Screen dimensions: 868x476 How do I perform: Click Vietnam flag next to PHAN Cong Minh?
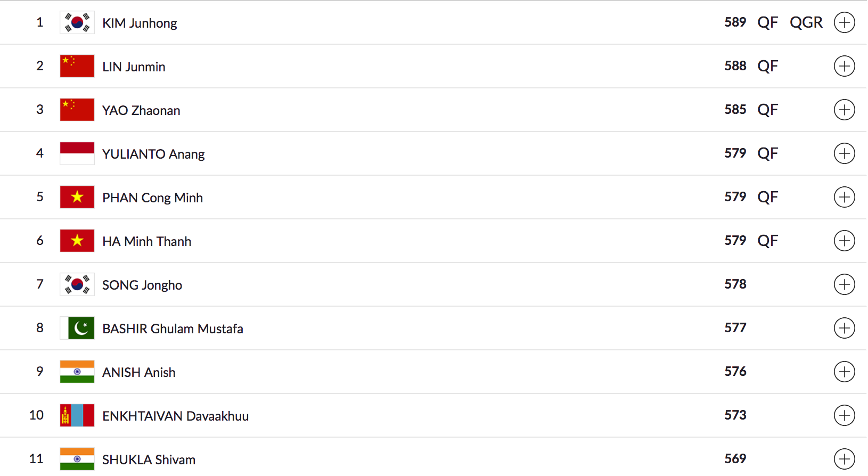77,197
